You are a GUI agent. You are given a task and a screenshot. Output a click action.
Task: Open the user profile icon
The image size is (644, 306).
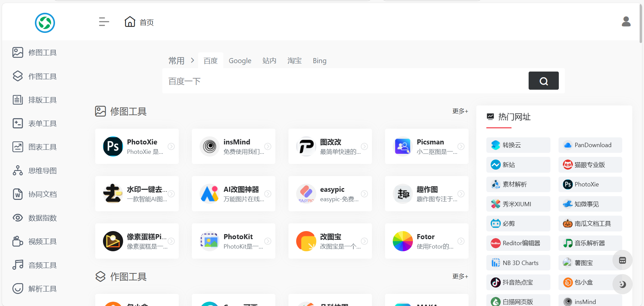626,22
